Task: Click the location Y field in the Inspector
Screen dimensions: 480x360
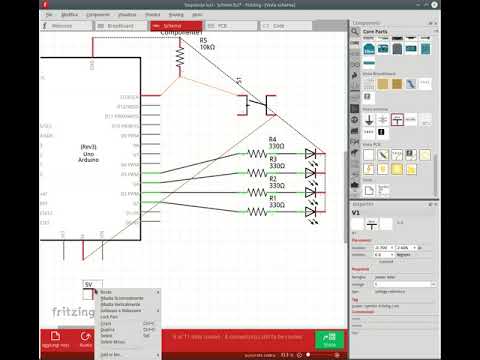Action: 406,248
